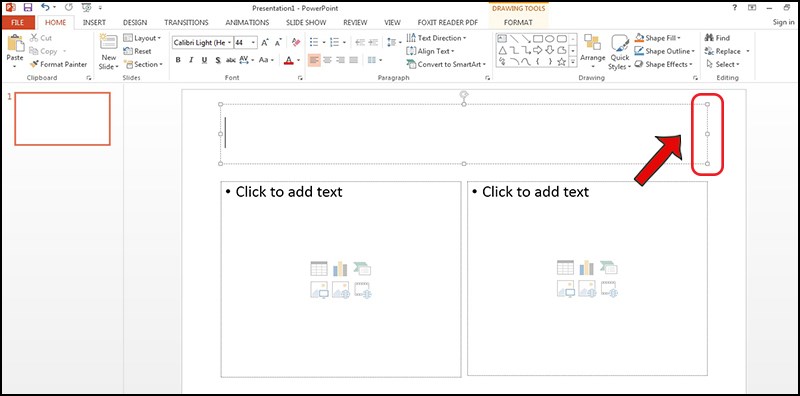Click the Shape Outline color button
The width and height of the screenshot is (800, 396).
point(639,51)
